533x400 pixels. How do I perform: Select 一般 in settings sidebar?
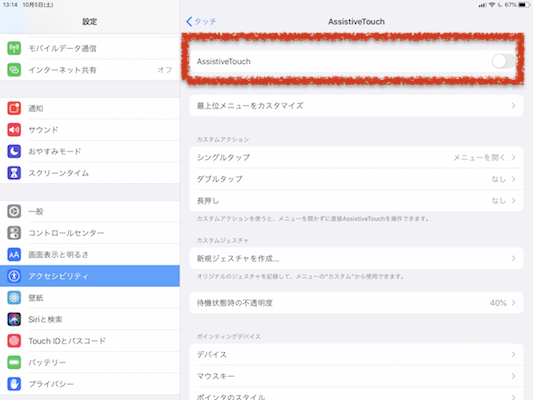90,211
